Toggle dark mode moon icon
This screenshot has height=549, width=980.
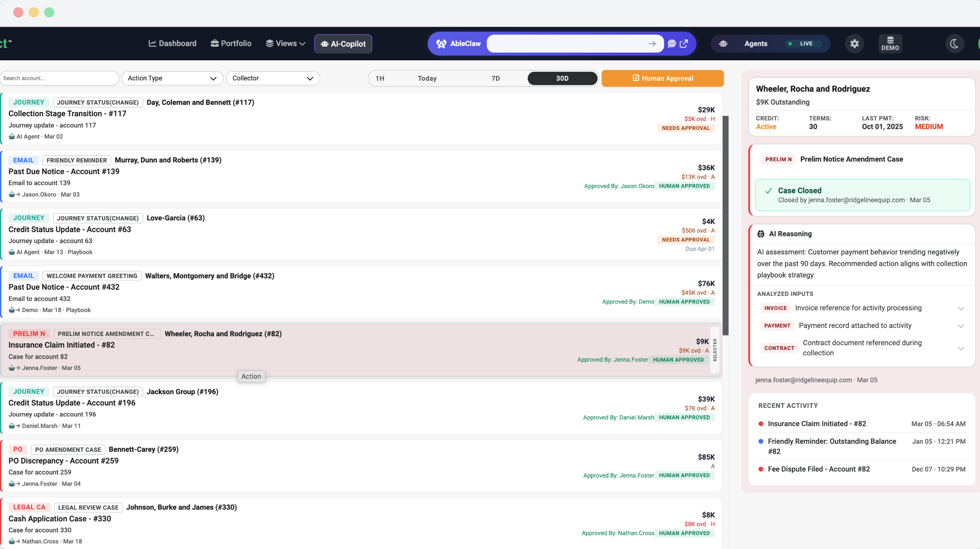pyautogui.click(x=954, y=44)
